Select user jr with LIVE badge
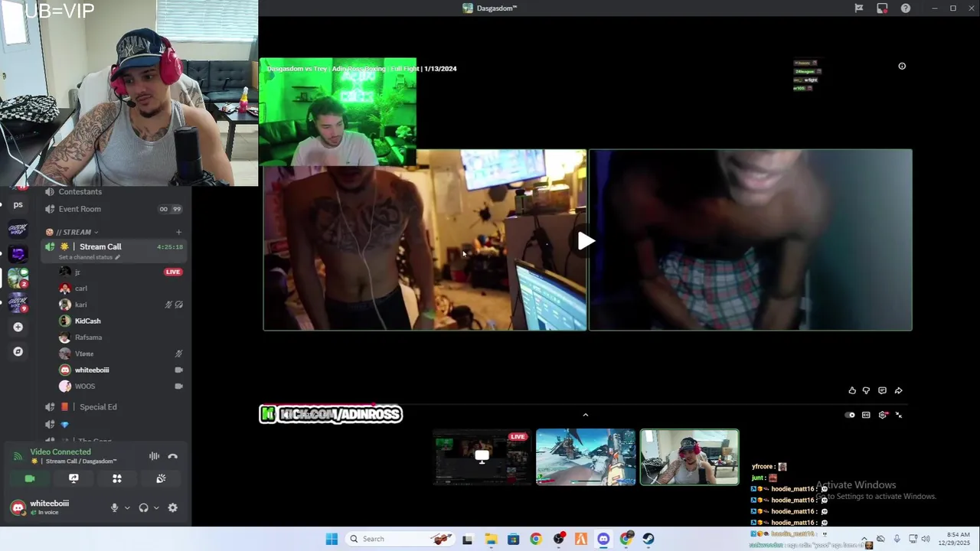 click(121, 272)
